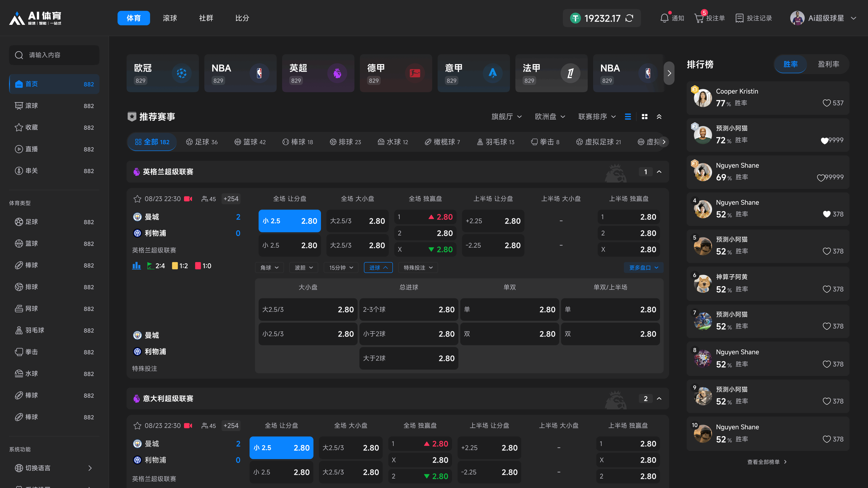Open the 投注单 cart

click(x=710, y=18)
